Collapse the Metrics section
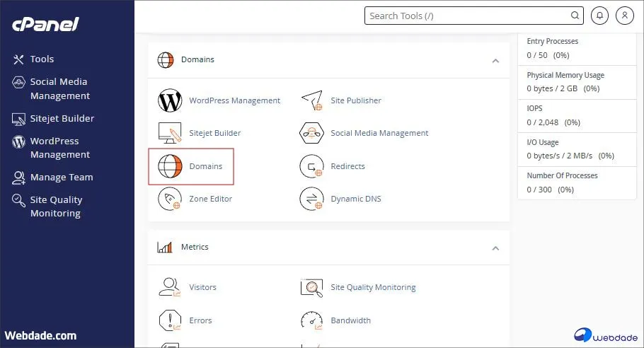Viewport: 644px width, 348px height. (x=495, y=248)
